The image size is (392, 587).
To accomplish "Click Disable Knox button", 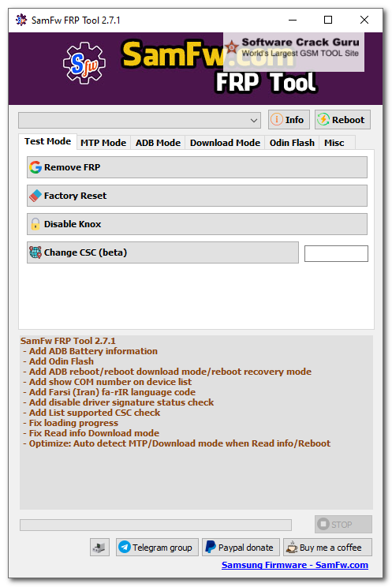I will tap(197, 224).
